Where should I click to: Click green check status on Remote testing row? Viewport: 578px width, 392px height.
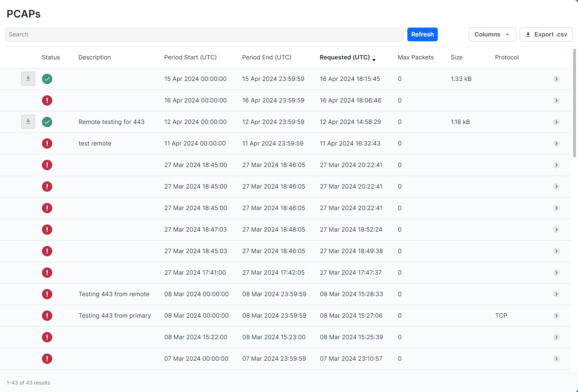pos(47,122)
